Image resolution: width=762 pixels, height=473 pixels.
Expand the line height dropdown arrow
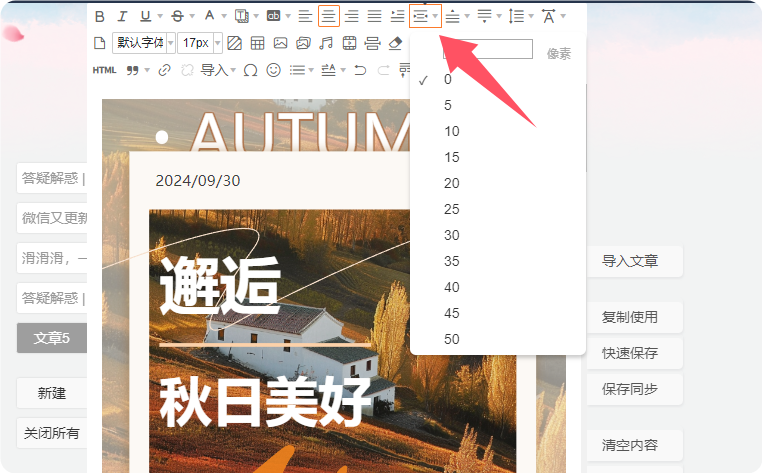[531, 17]
